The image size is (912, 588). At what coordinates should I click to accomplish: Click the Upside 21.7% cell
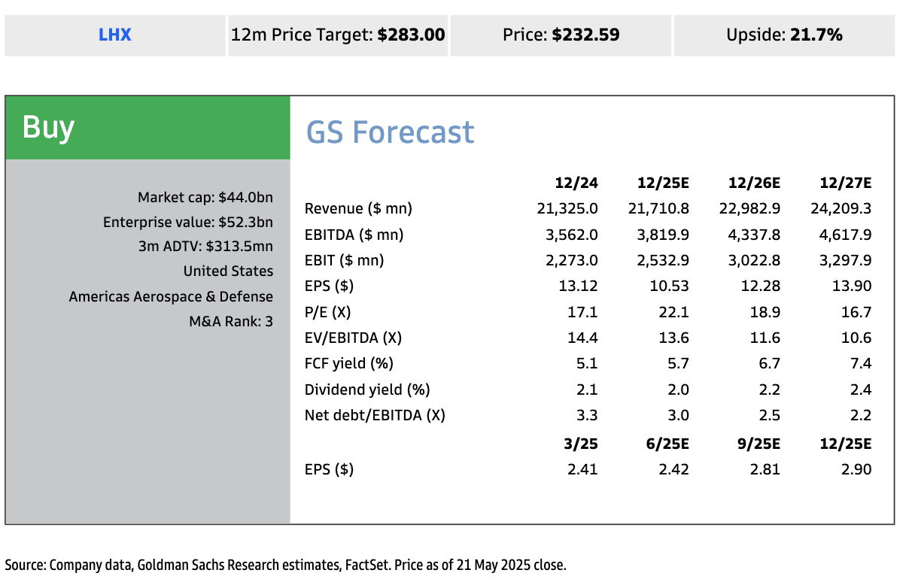[784, 35]
